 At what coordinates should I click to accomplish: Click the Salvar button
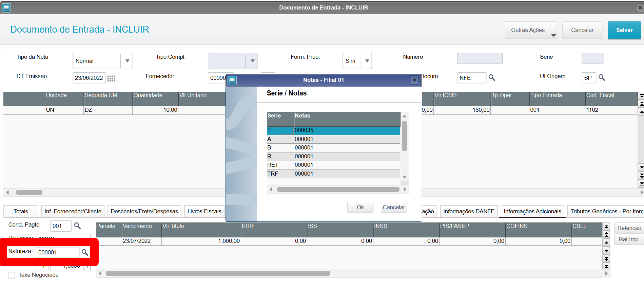624,30
